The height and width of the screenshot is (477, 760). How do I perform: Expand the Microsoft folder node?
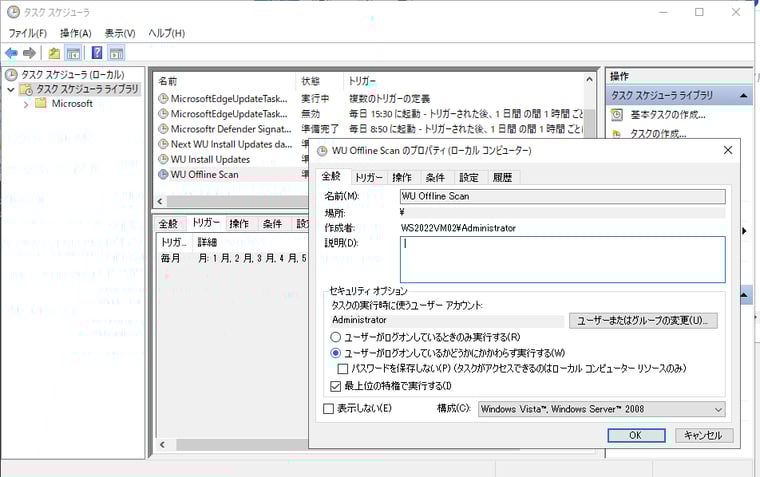pos(26,104)
